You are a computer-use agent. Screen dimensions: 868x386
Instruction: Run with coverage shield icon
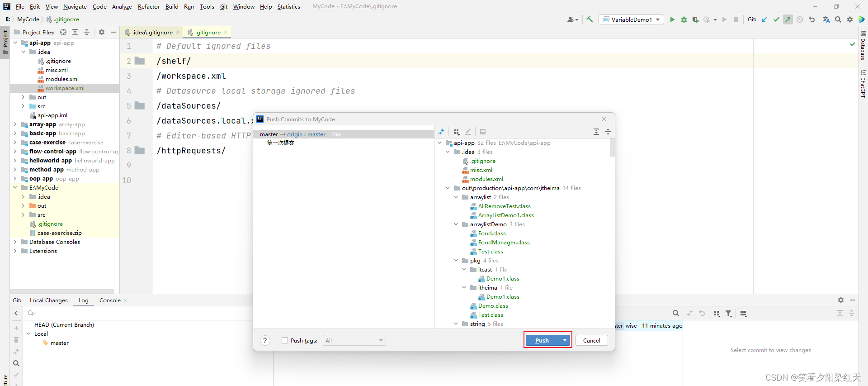tap(695, 19)
